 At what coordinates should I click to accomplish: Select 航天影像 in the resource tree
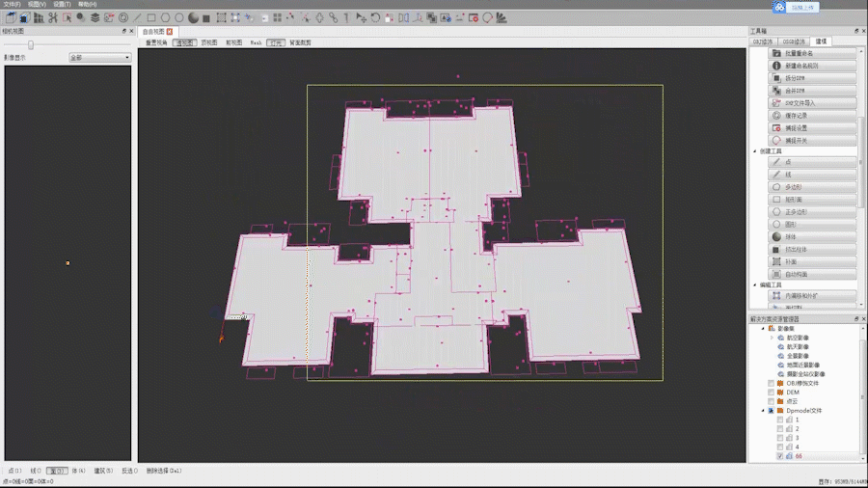(798, 347)
